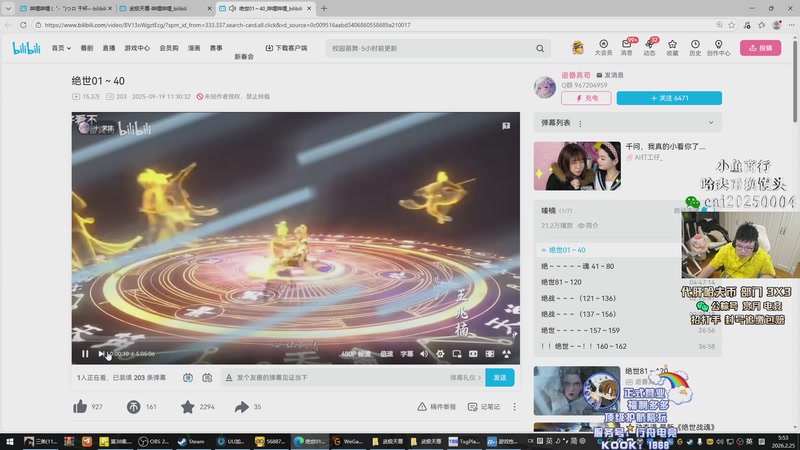Screen dimensions: 800x450
Task: Open the 字幕 subtitle menu
Action: coord(407,354)
